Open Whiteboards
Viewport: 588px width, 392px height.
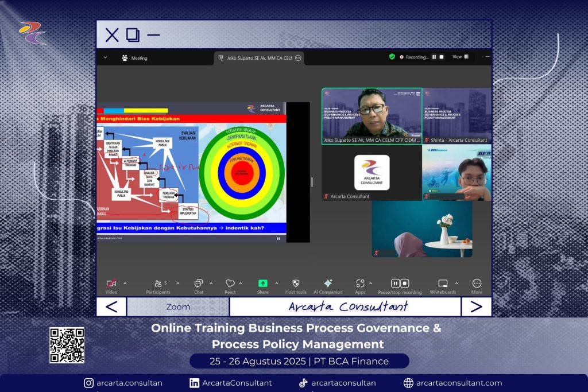(x=443, y=284)
